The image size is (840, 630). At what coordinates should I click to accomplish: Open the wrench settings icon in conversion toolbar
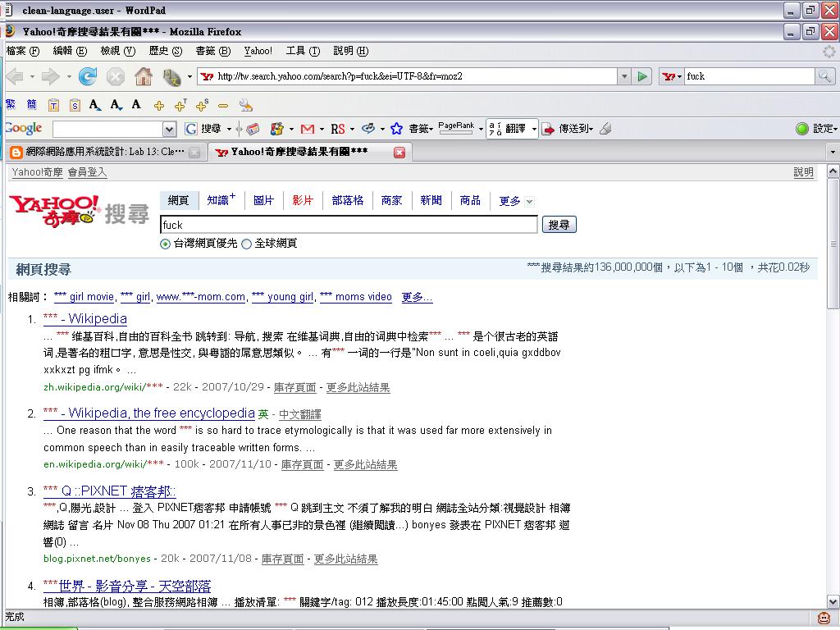tap(246, 105)
